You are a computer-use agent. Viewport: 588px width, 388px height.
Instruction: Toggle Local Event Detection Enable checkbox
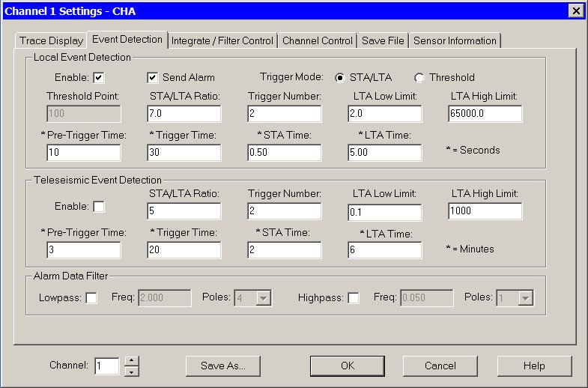point(98,77)
